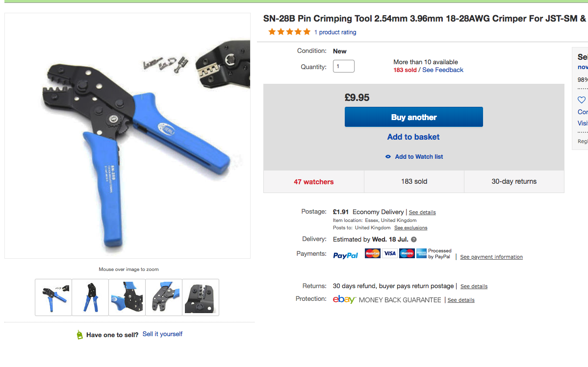
Task: Click the five-star rating icons
Action: (x=289, y=32)
